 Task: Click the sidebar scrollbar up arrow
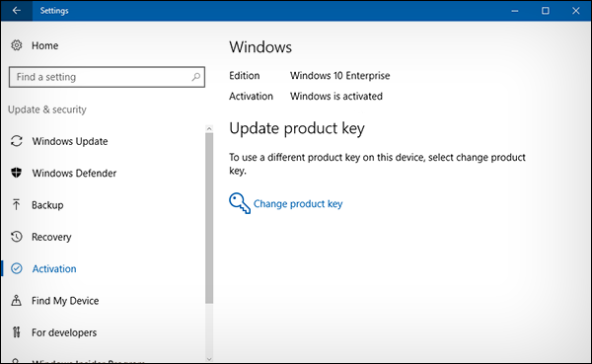tap(209, 129)
